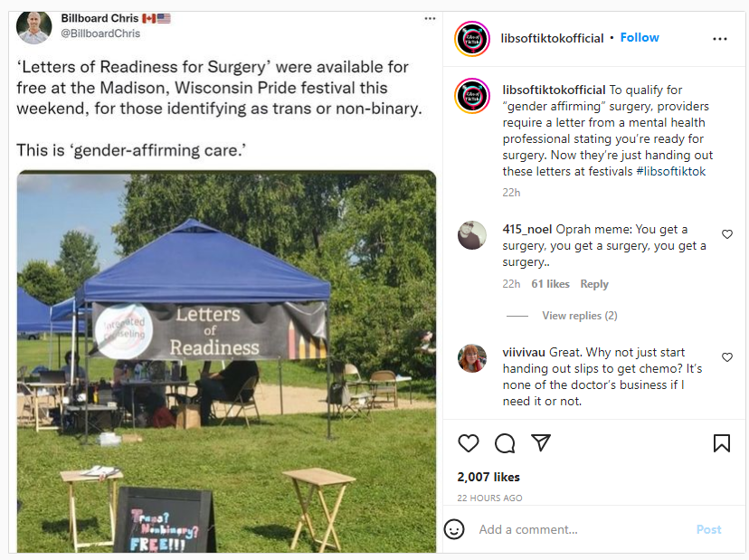This screenshot has height=560, width=749.
Task: Open comments via the speech bubble icon
Action: (x=505, y=443)
